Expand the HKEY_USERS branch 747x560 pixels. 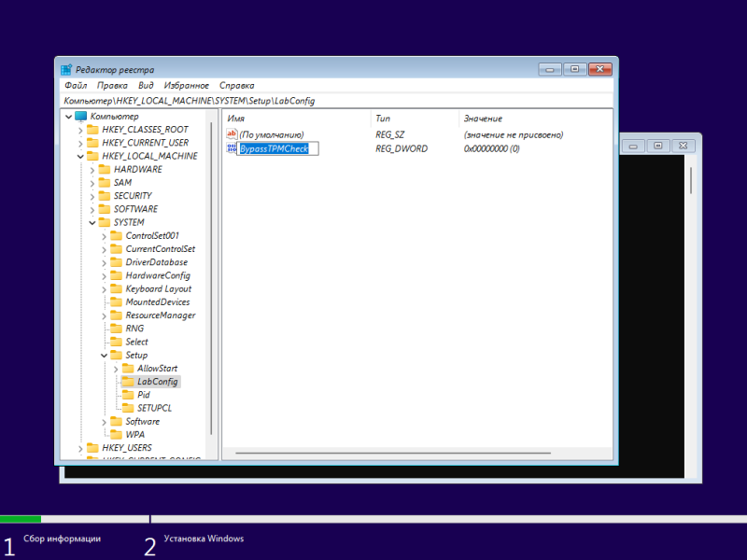pos(80,449)
